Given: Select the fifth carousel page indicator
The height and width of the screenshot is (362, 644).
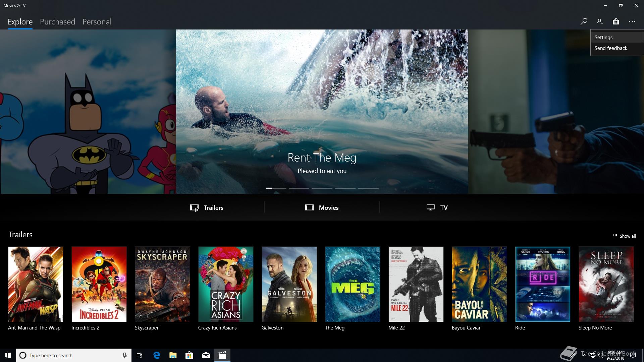Looking at the screenshot, I should 368,188.
